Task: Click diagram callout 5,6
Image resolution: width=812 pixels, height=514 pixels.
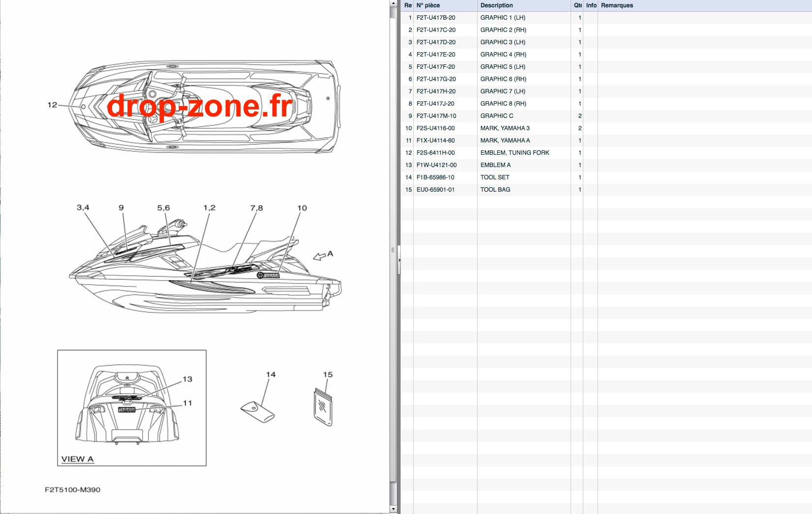Action: point(163,208)
